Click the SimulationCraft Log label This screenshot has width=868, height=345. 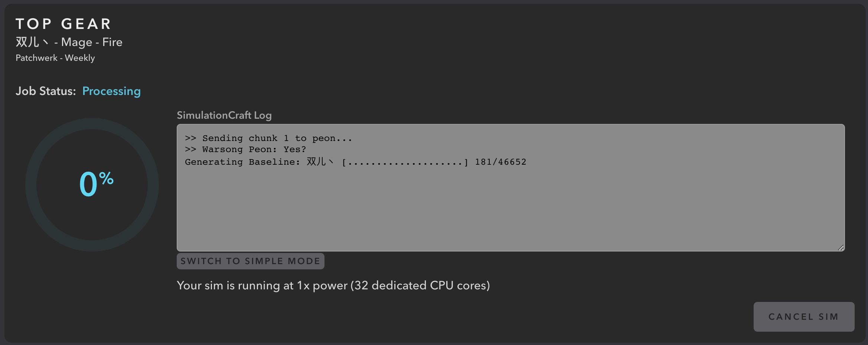click(224, 115)
